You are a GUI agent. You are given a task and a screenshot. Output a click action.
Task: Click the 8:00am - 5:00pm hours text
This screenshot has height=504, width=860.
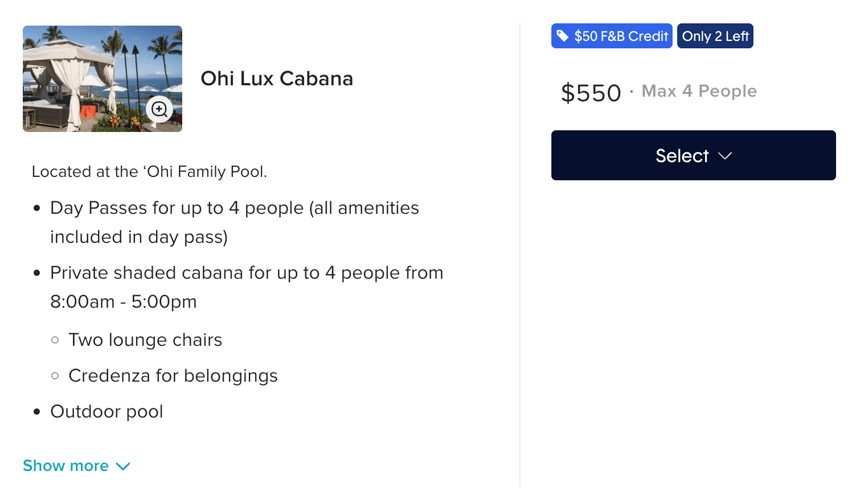point(123,302)
